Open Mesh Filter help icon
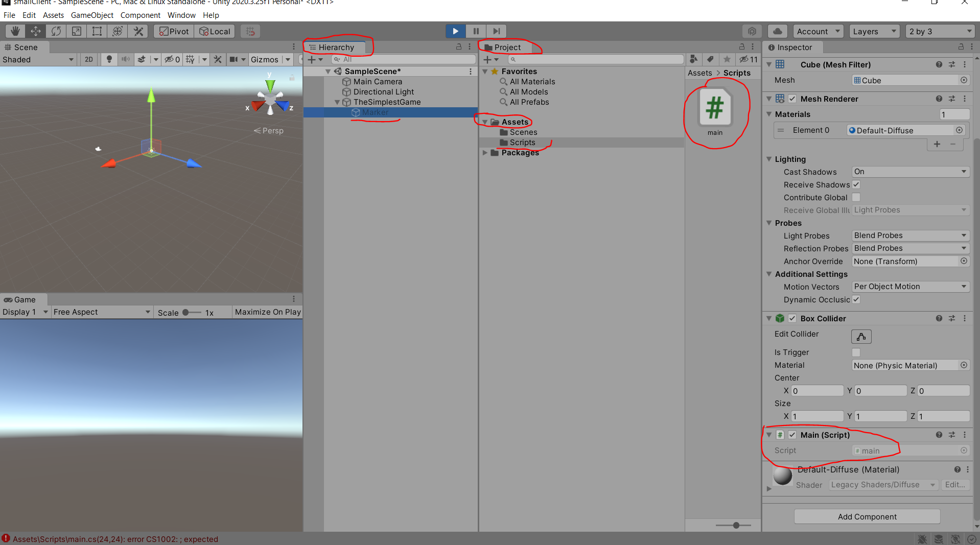The height and width of the screenshot is (545, 980). coord(939,64)
